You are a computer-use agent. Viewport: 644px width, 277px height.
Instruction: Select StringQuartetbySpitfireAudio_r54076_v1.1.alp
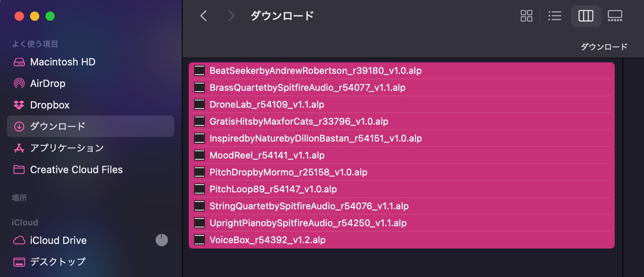point(402,206)
